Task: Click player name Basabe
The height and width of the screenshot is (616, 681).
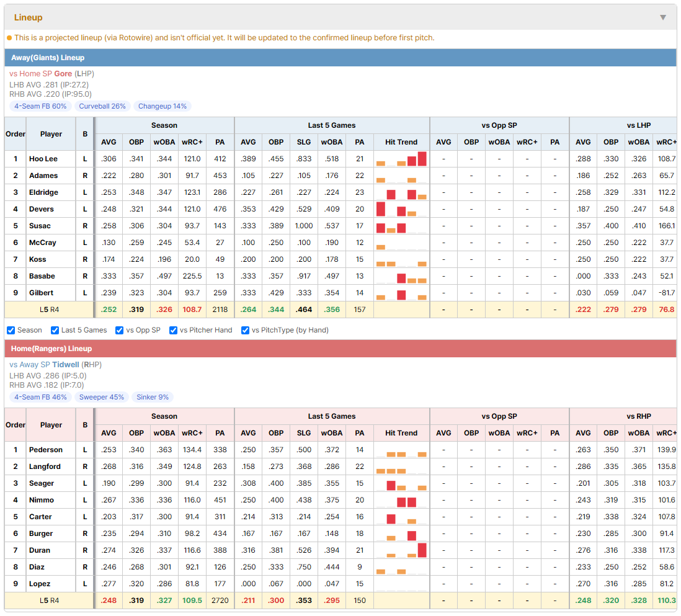Action: (x=42, y=276)
